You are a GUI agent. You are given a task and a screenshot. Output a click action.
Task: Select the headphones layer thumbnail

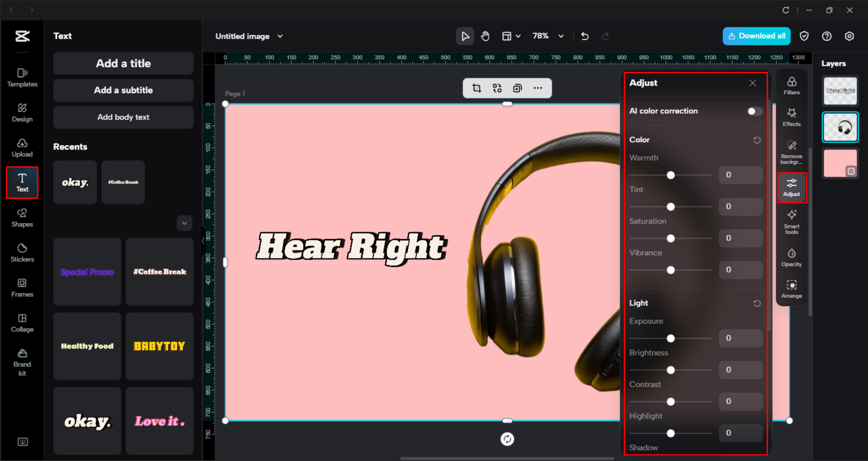point(840,127)
